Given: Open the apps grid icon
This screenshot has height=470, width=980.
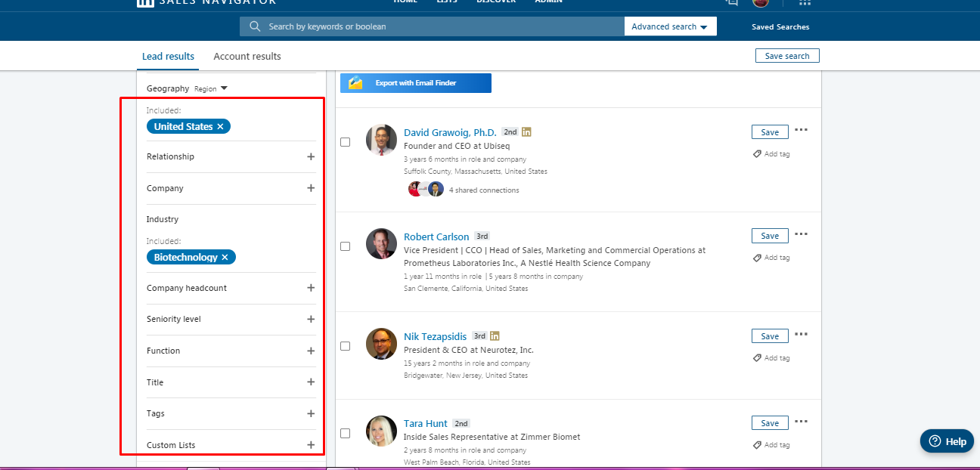Looking at the screenshot, I should coord(804,3).
